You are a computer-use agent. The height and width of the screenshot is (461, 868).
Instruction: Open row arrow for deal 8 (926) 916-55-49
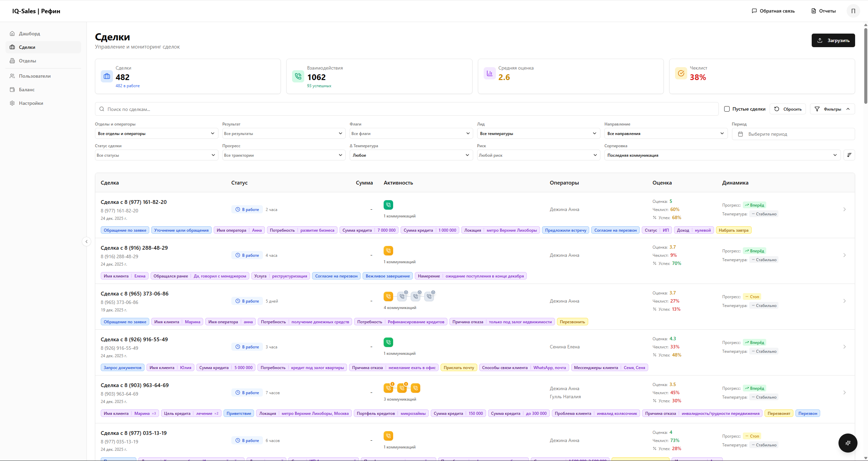pyautogui.click(x=844, y=347)
